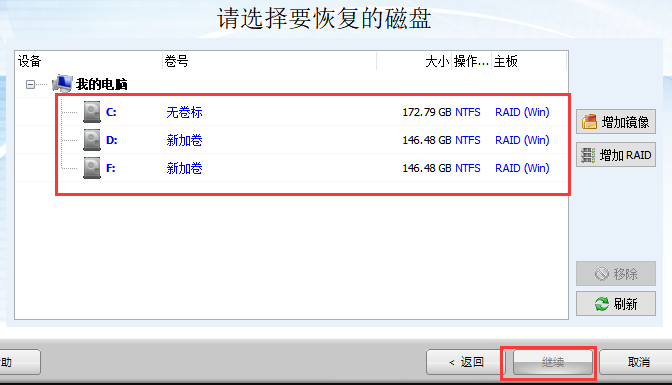Click the disabled 移除 button

(x=616, y=274)
